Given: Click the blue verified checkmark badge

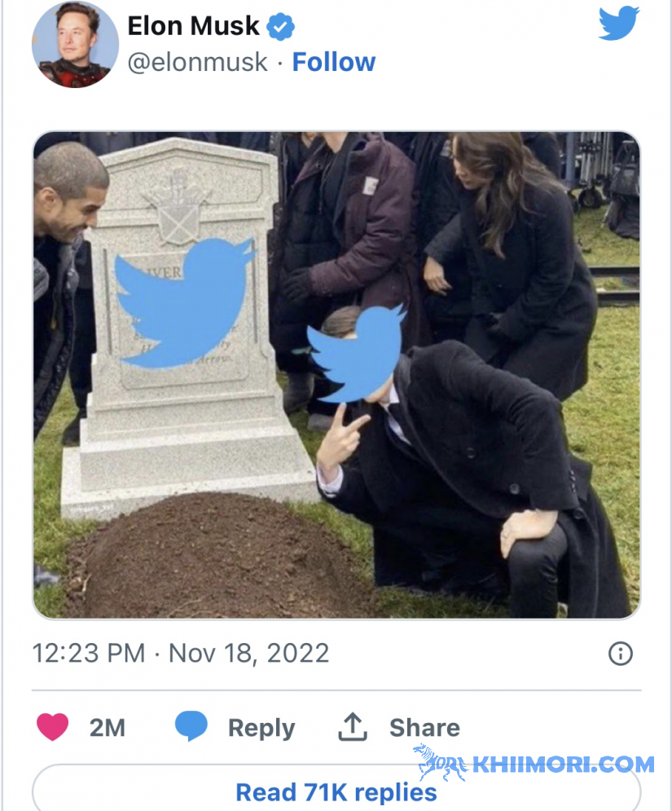Looking at the screenshot, I should point(280,27).
